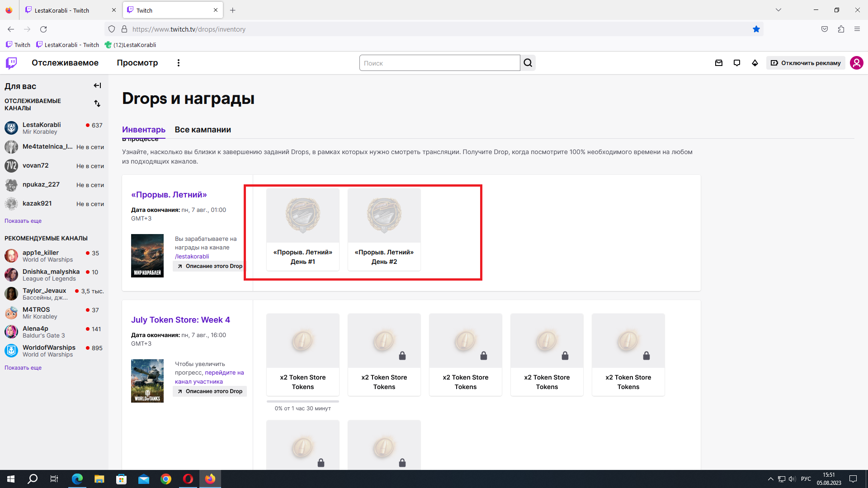868x488 pixels.
Task: Toggle followed channels sort order
Action: click(x=97, y=103)
